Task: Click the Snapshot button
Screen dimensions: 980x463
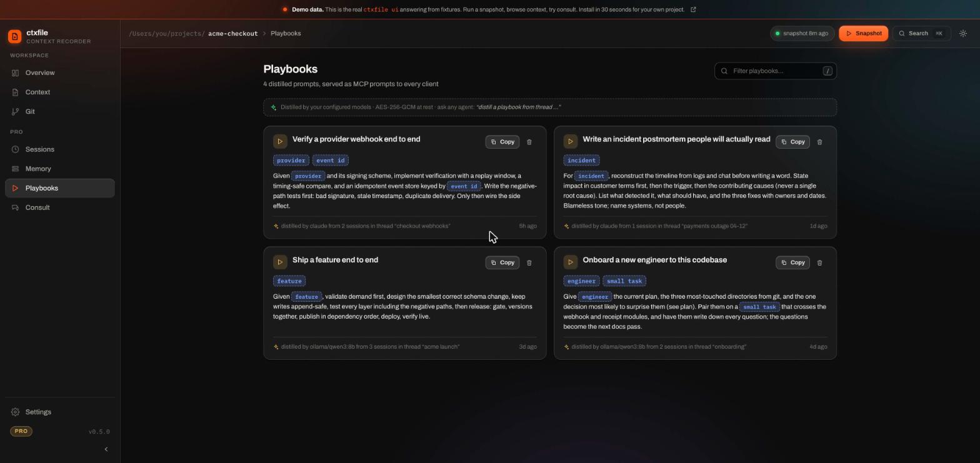Action: click(x=863, y=33)
